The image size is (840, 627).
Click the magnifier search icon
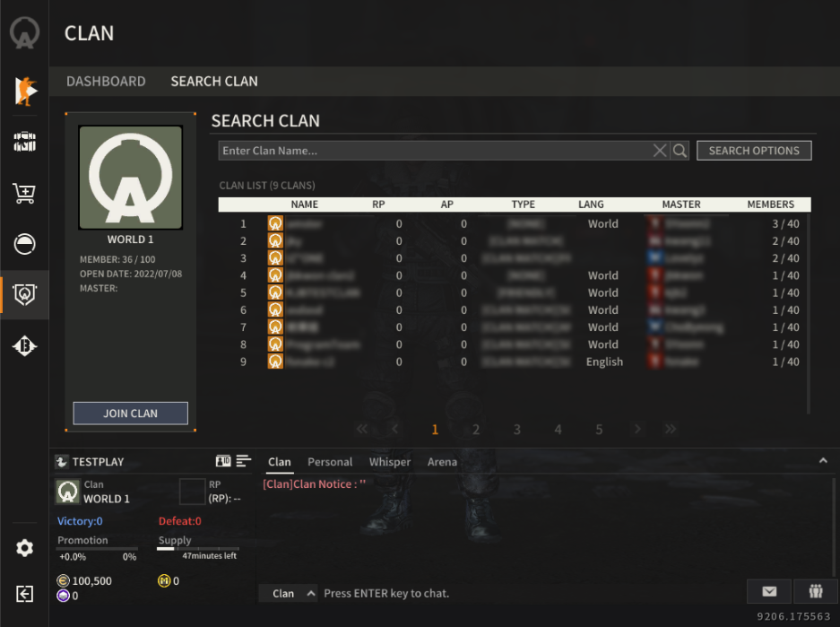point(680,151)
